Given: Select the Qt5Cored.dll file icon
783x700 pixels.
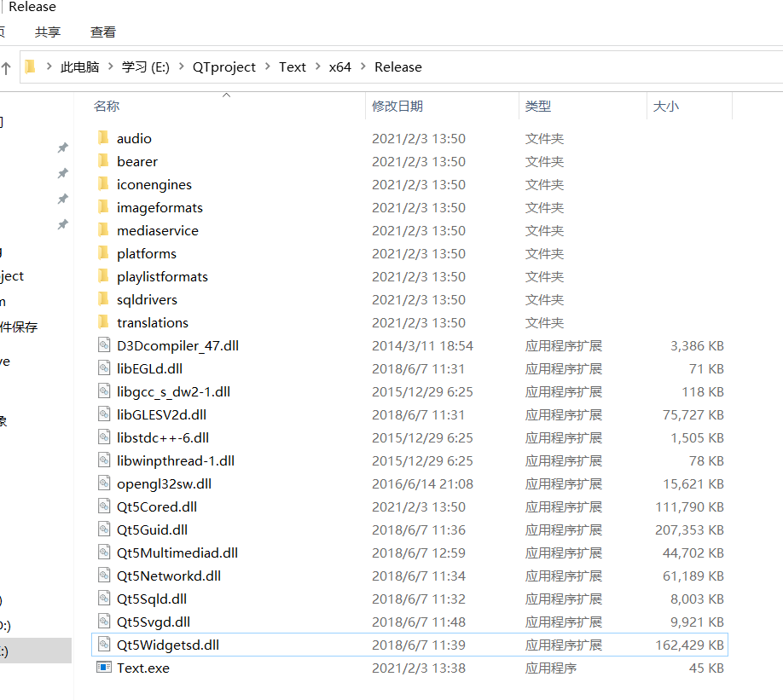Looking at the screenshot, I should click(x=102, y=506).
